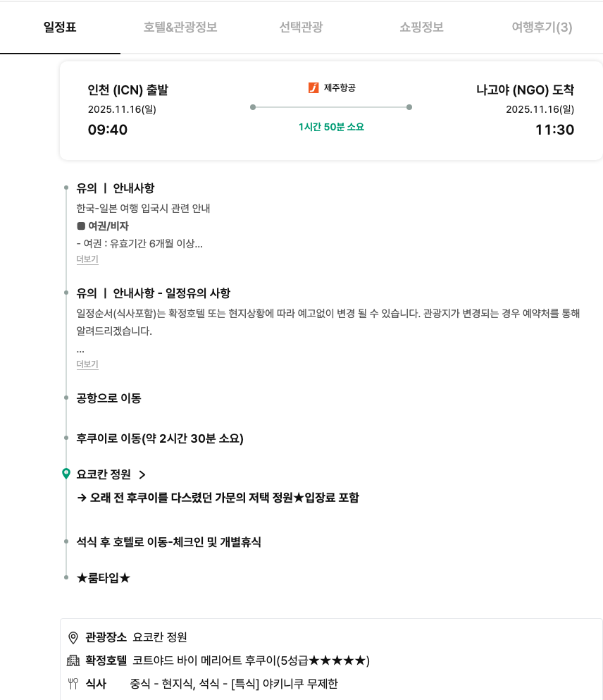Click the hotel building icon next to 확정호텔

(x=73, y=661)
